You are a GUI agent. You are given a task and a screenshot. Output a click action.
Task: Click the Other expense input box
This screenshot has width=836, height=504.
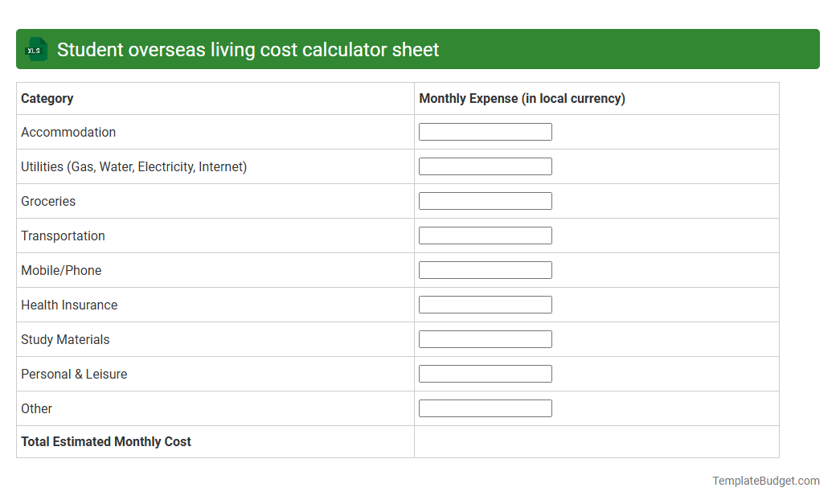(x=485, y=408)
